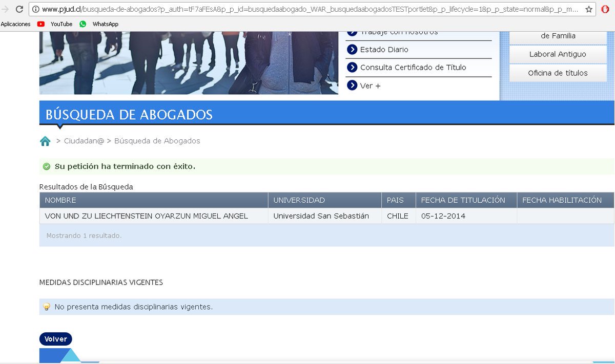Bookmark this page with the star icon
The image size is (615, 364).
[x=589, y=9]
